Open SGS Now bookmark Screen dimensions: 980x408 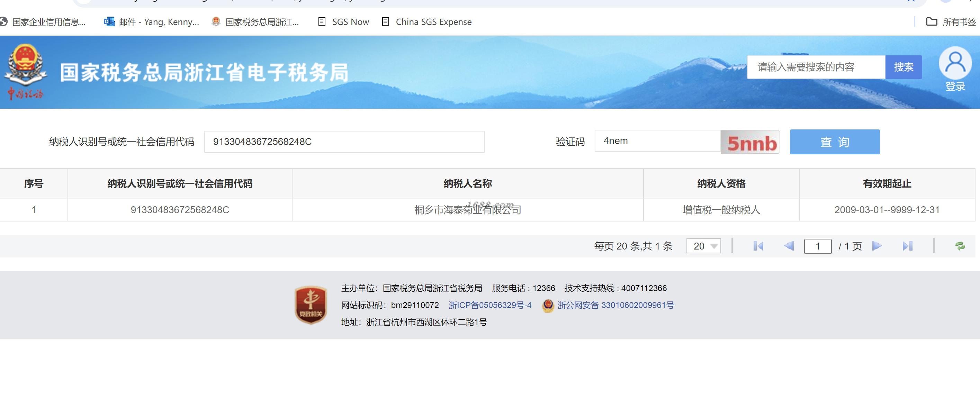pyautogui.click(x=343, y=22)
